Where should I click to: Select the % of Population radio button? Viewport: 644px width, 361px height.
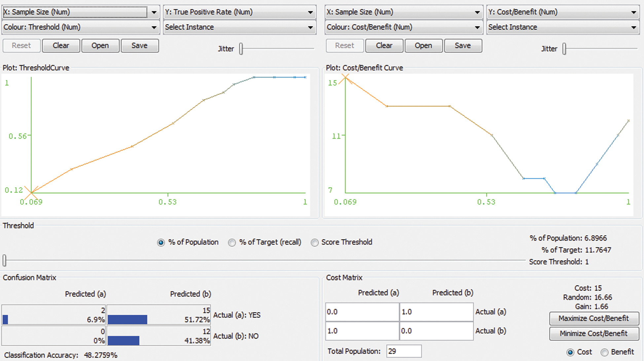coord(161,243)
